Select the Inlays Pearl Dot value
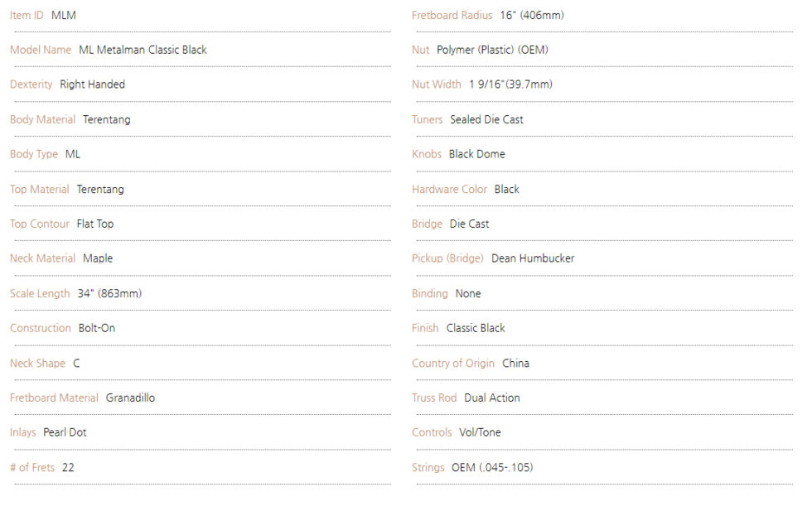 (65, 432)
